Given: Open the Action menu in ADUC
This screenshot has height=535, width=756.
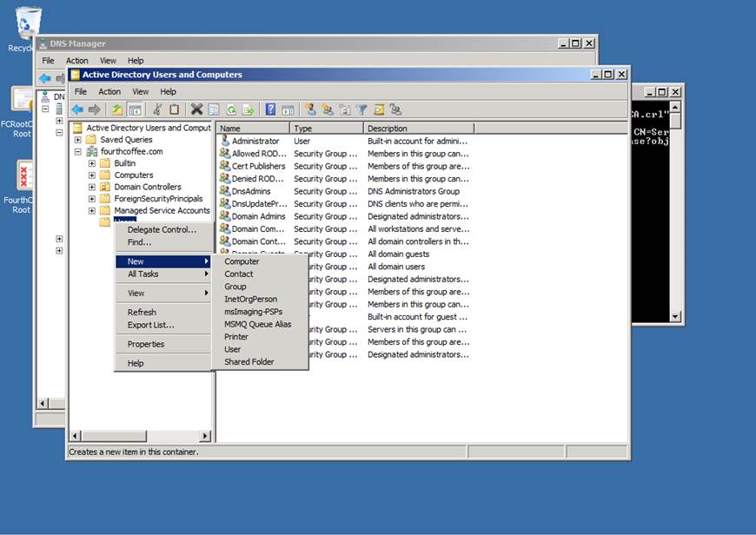Looking at the screenshot, I should click(x=109, y=91).
